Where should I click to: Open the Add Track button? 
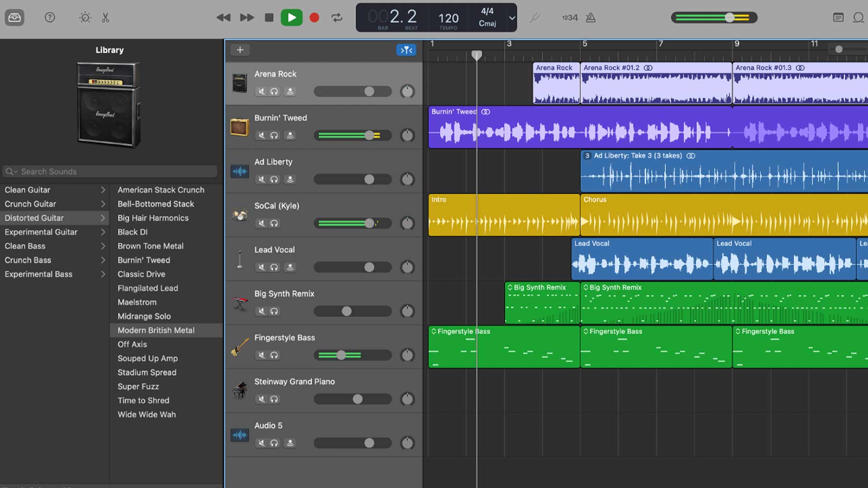pos(240,49)
